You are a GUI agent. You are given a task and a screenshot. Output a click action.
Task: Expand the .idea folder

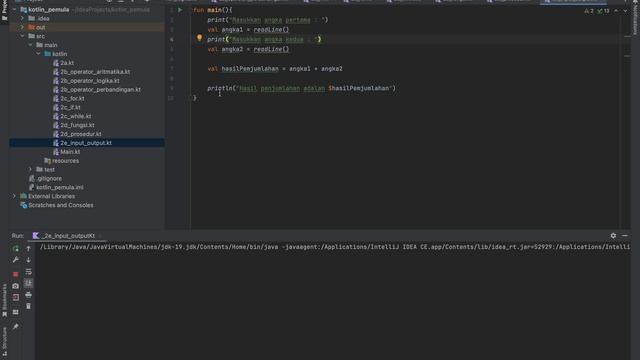(x=22, y=18)
